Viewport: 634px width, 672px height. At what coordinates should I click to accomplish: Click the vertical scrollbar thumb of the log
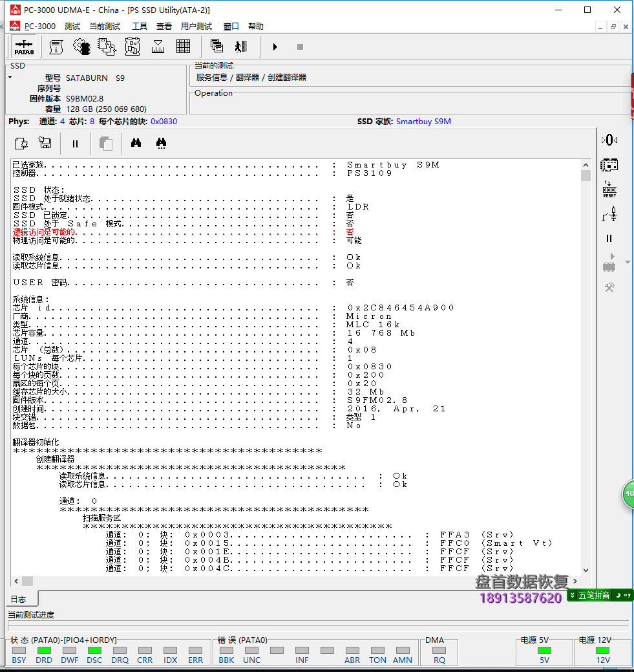click(586, 176)
